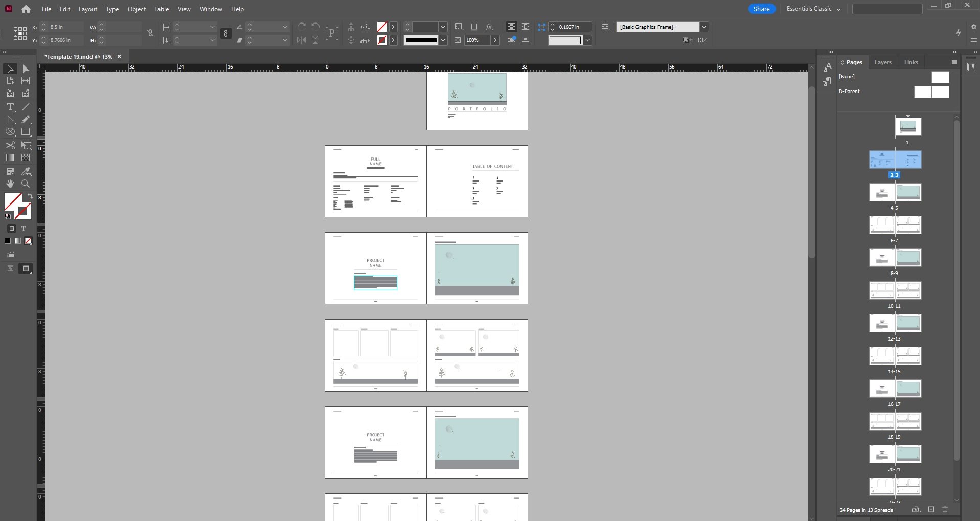Pick the Ellipse Frame tool
Viewport: 980px width, 521px height.
(x=10, y=132)
